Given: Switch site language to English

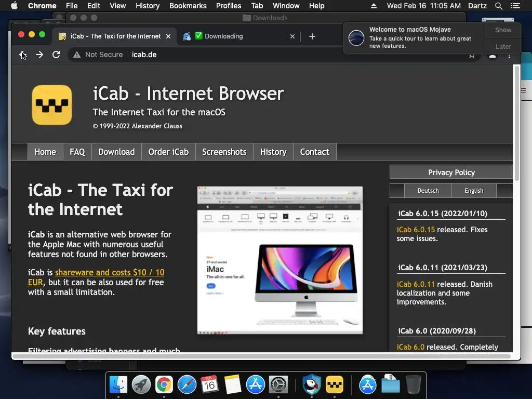Looking at the screenshot, I should point(474,191).
